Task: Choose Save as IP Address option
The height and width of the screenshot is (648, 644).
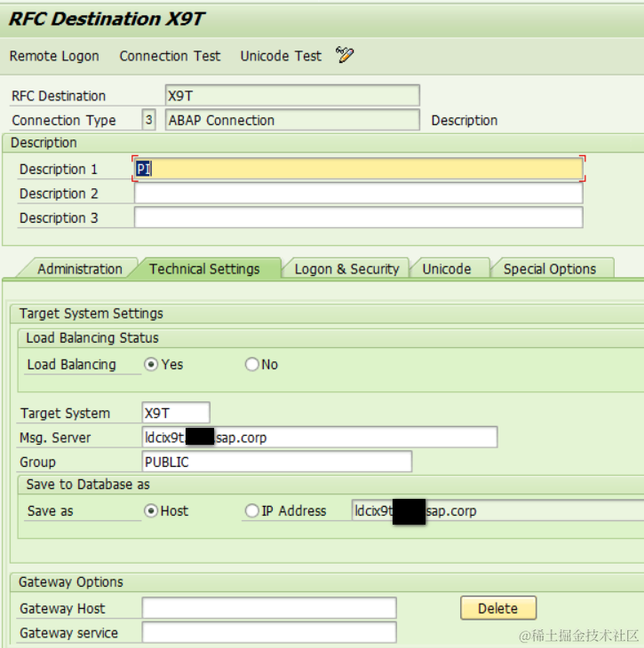Action: pyautogui.click(x=251, y=510)
